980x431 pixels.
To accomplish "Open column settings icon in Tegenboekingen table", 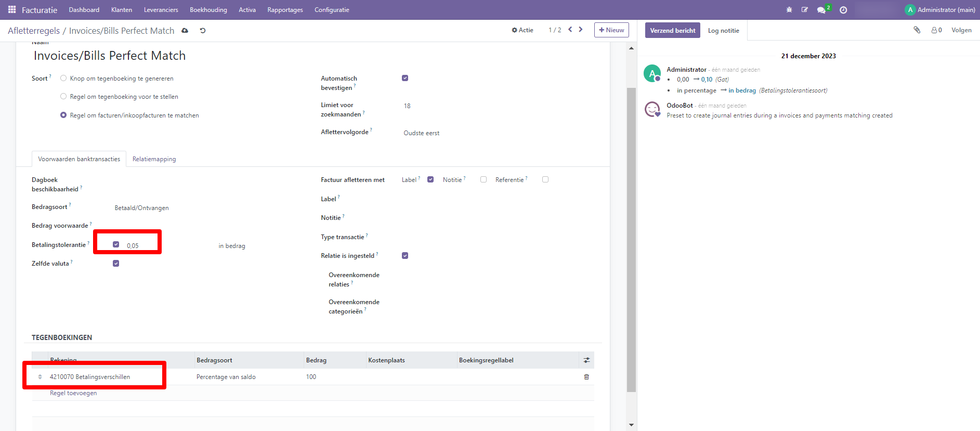I will tap(586, 360).
